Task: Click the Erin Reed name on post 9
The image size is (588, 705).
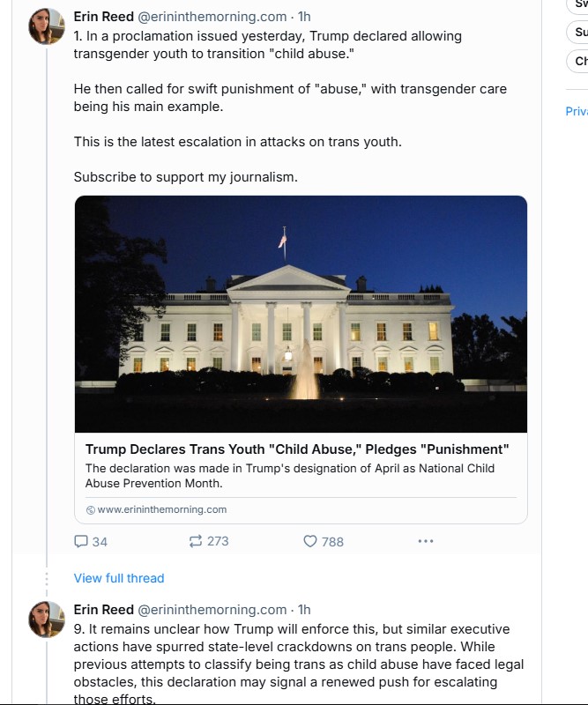Action: click(x=104, y=610)
